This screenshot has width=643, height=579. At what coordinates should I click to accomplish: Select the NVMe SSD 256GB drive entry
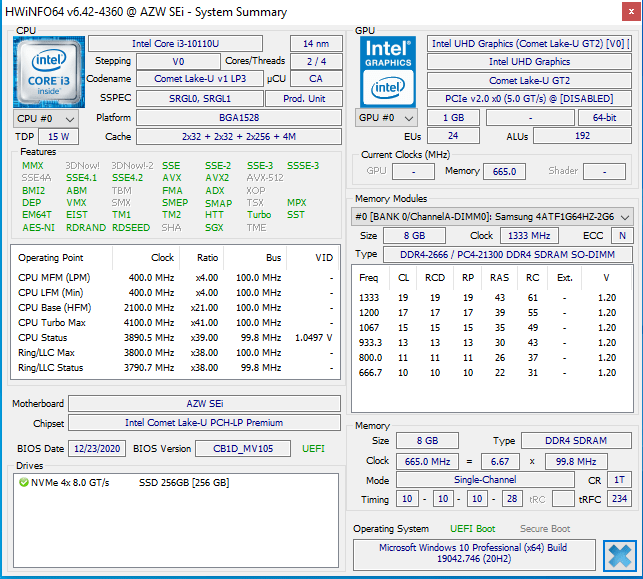tap(176, 483)
